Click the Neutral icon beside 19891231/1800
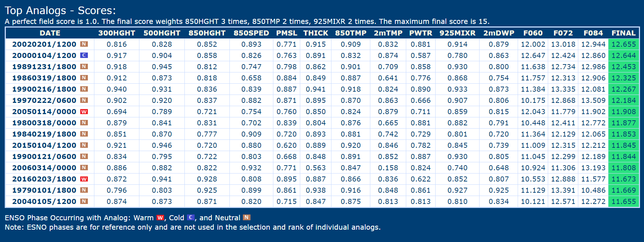This screenshot has height=242, width=644. 84,67
